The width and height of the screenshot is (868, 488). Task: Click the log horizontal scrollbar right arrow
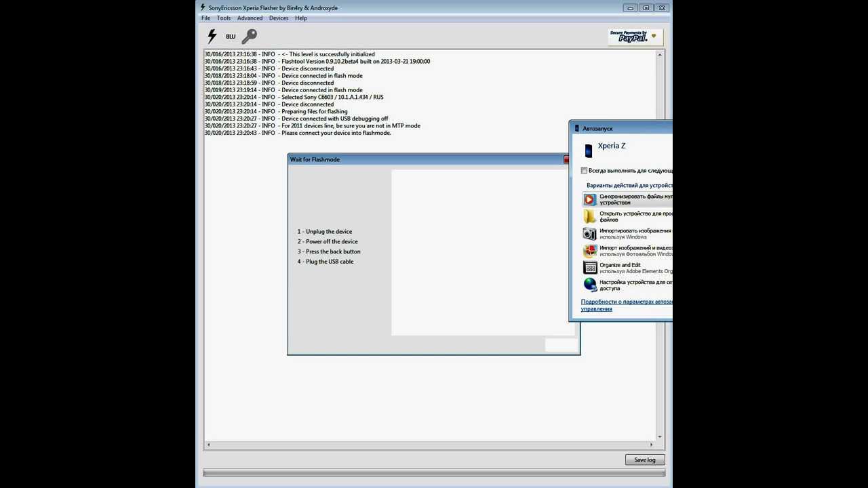[x=651, y=445]
